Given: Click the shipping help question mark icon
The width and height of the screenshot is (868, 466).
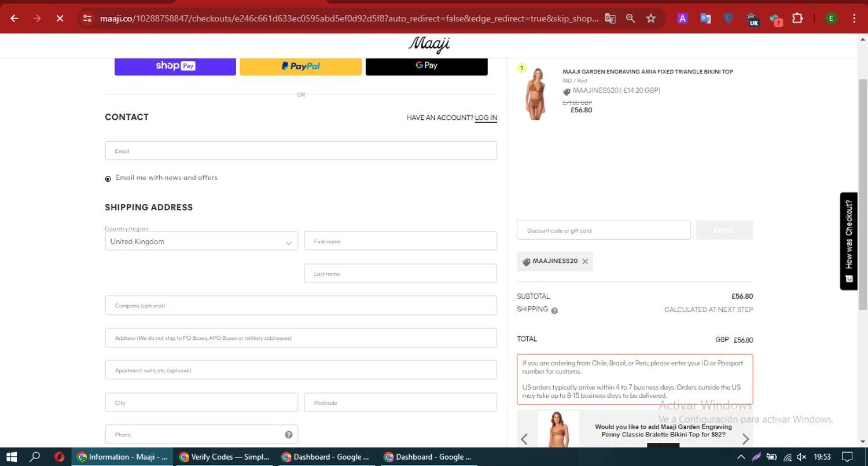Looking at the screenshot, I should 554,311.
